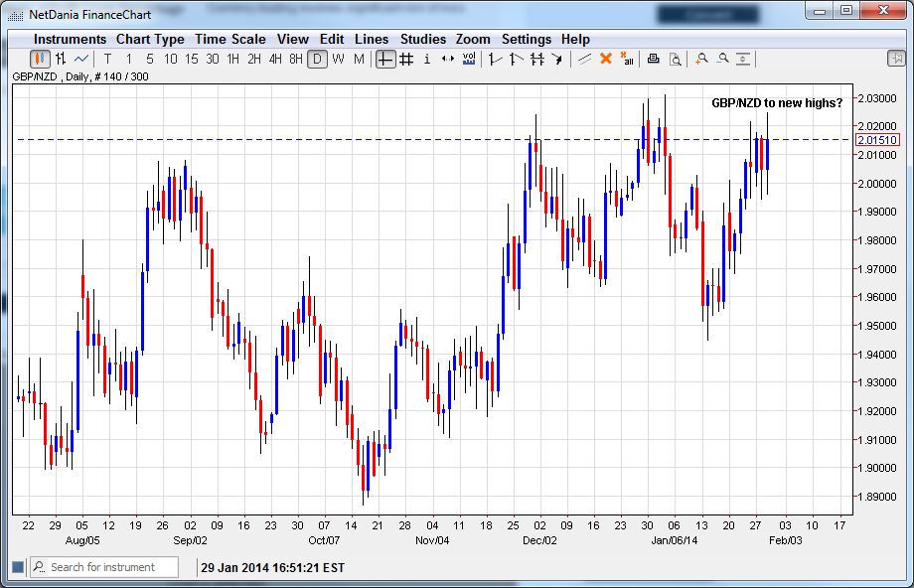Open the Settings menu
Screen dimensions: 914x588
(527, 39)
